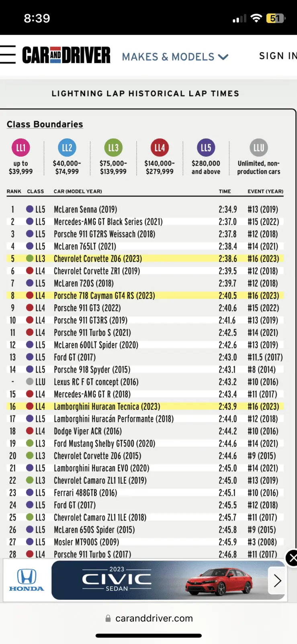Click the Sign In link
297x644 pixels.
click(x=277, y=56)
